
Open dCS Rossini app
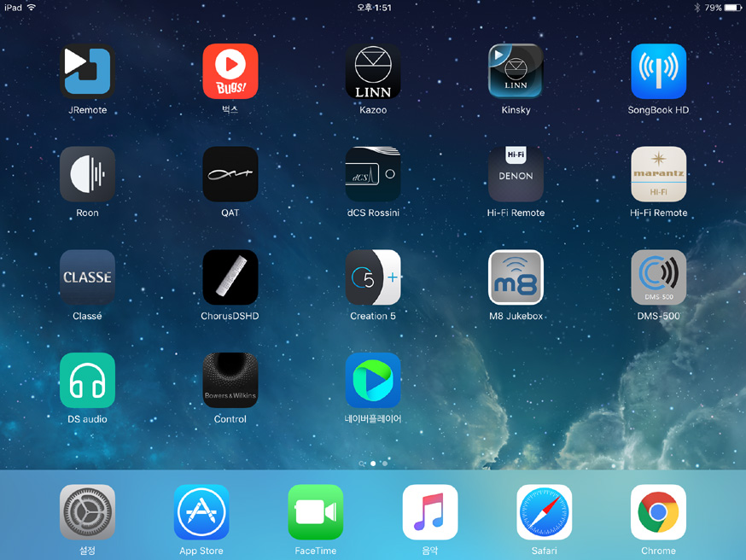(373, 174)
